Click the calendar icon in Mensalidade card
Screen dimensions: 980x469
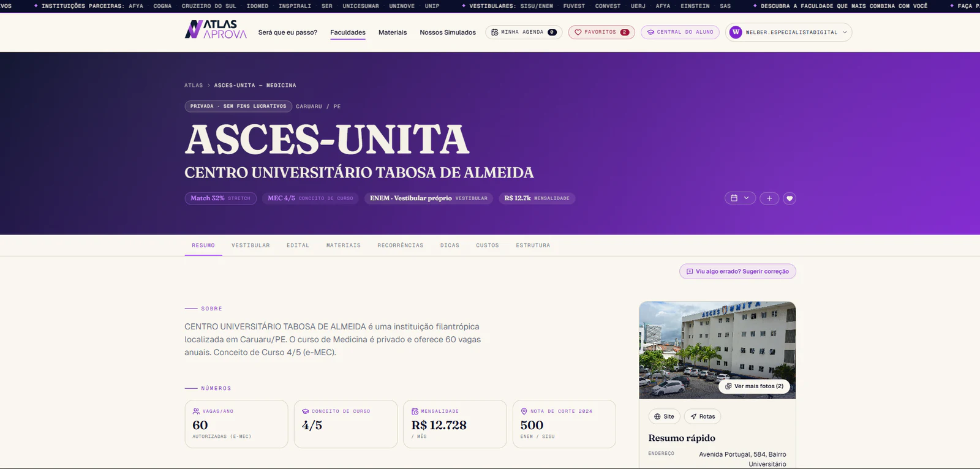point(415,411)
